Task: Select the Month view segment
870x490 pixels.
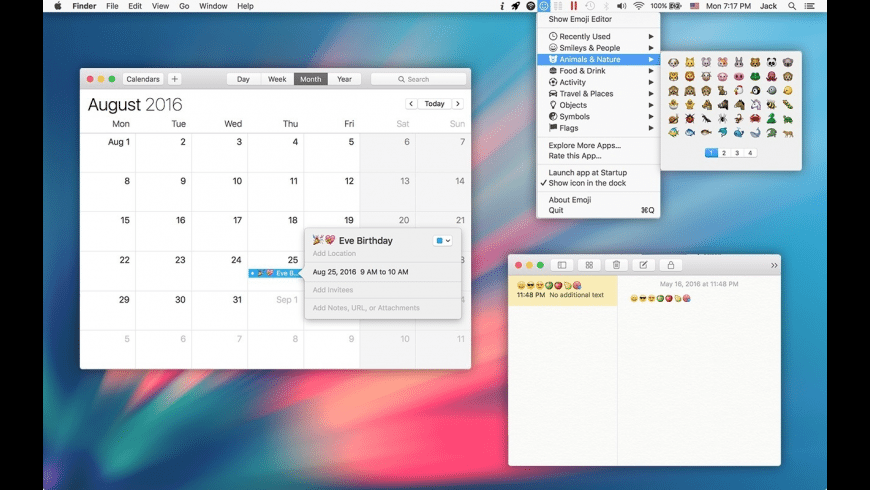Action: pyautogui.click(x=311, y=79)
